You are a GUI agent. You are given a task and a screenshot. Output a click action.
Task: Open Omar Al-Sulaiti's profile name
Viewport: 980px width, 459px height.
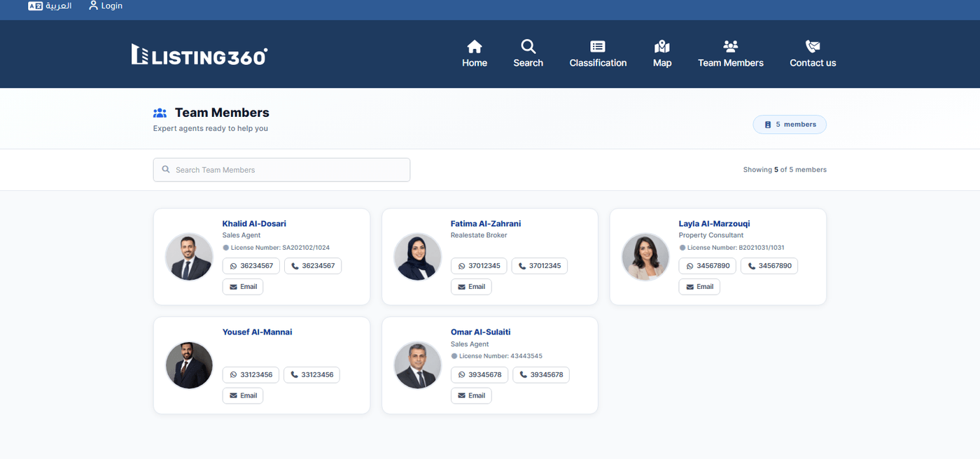(480, 332)
